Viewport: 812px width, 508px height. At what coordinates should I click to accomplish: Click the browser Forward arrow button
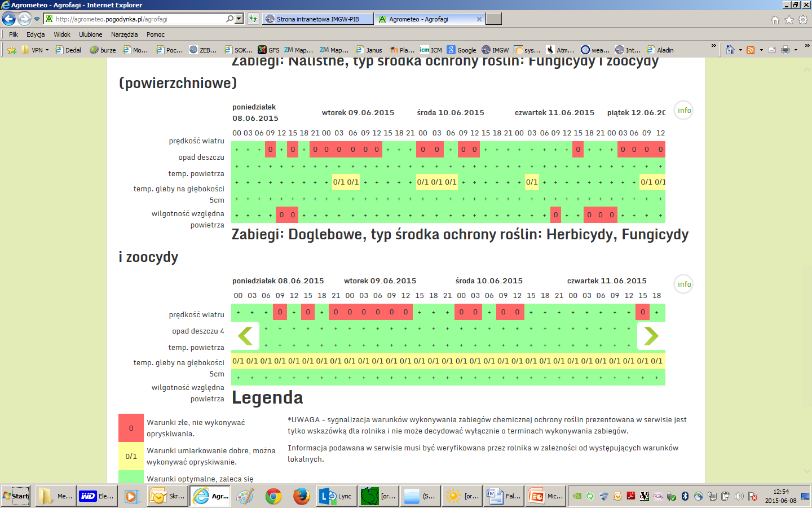pos(24,19)
